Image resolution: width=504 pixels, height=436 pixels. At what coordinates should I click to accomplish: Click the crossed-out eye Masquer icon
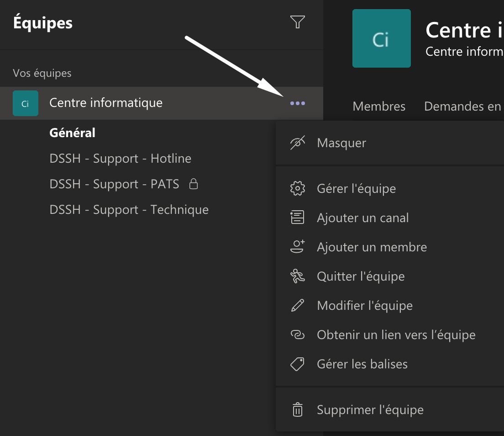(x=297, y=143)
